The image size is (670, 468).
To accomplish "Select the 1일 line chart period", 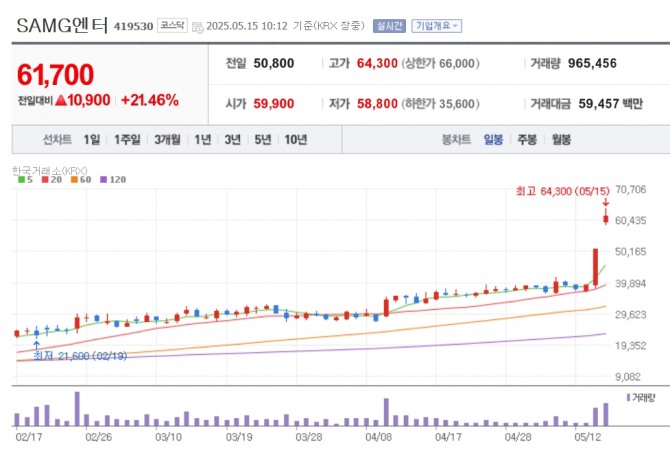I will [91, 140].
